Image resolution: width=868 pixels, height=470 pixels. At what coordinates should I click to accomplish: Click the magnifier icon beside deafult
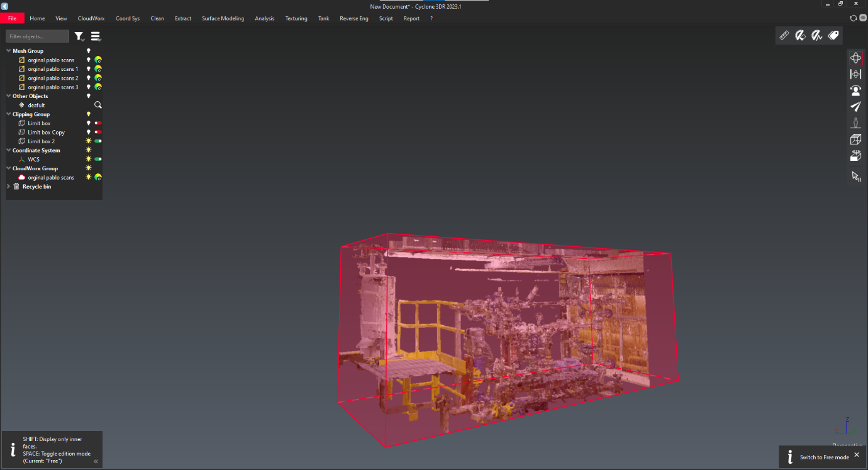click(98, 105)
